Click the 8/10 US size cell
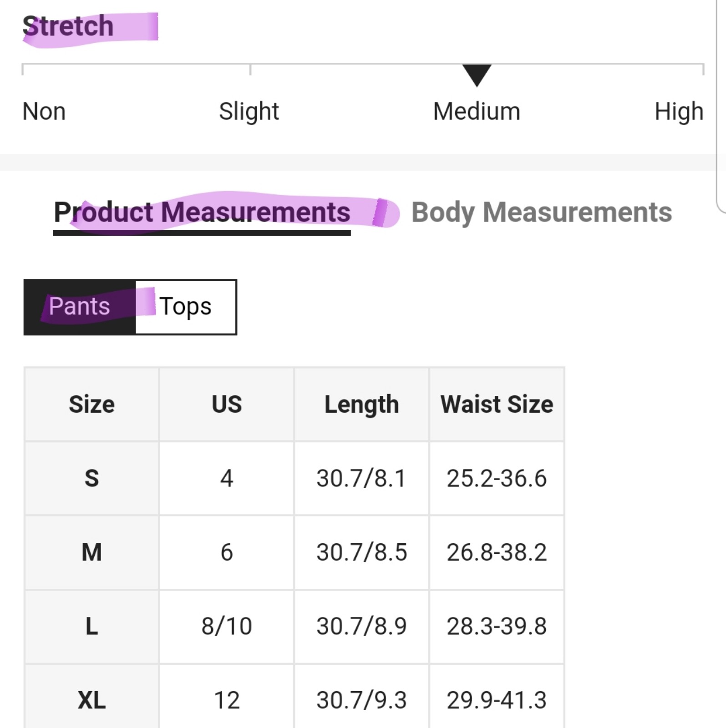 tap(227, 627)
